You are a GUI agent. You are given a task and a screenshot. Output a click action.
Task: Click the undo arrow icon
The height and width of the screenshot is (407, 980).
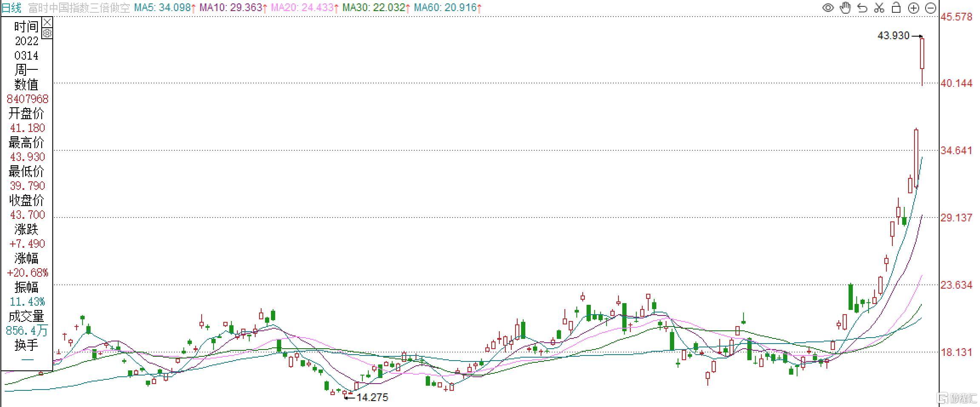(862, 8)
